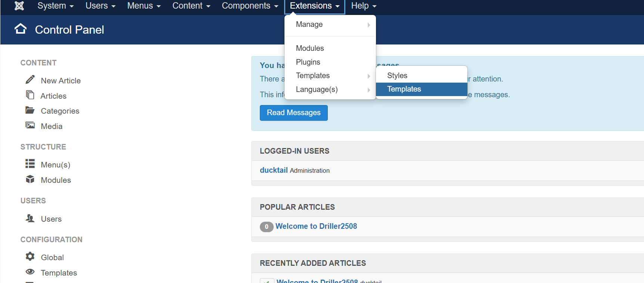Open the Modules sidebar link
Viewport: 644px width, 283px height.
(56, 180)
